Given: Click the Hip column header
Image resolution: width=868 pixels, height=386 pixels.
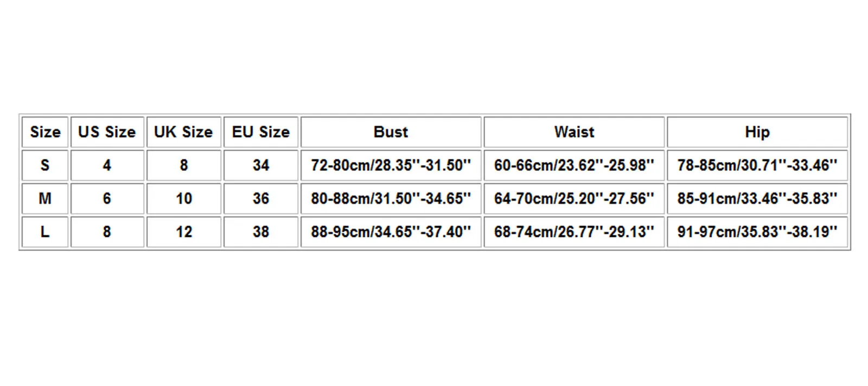Looking at the screenshot, I should tap(757, 132).
